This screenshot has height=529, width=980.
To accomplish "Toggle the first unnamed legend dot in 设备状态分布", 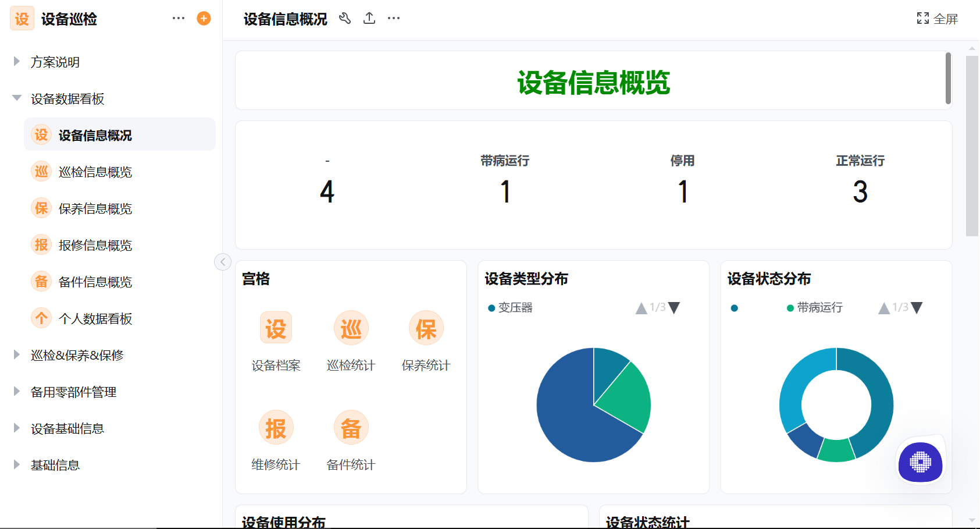I will (734, 308).
